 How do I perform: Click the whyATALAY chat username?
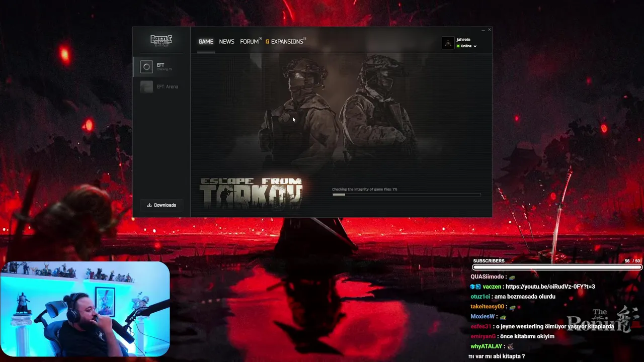pyautogui.click(x=486, y=346)
